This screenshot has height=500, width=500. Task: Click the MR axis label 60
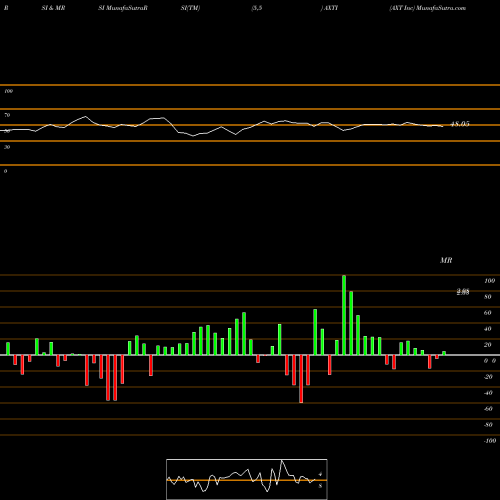click(x=488, y=313)
